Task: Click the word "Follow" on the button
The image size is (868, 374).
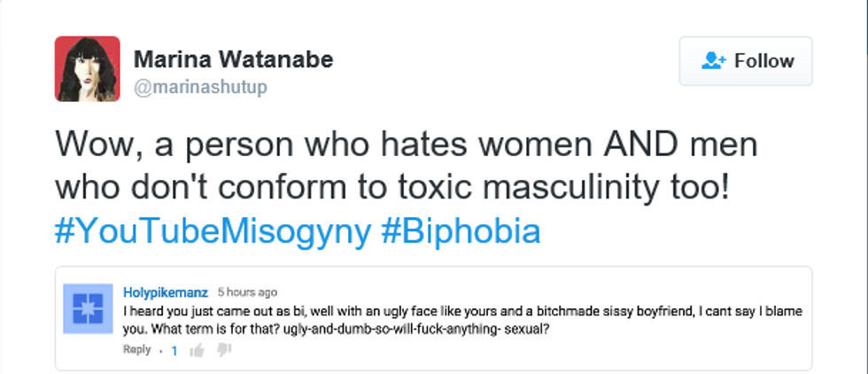Action: 763,61
